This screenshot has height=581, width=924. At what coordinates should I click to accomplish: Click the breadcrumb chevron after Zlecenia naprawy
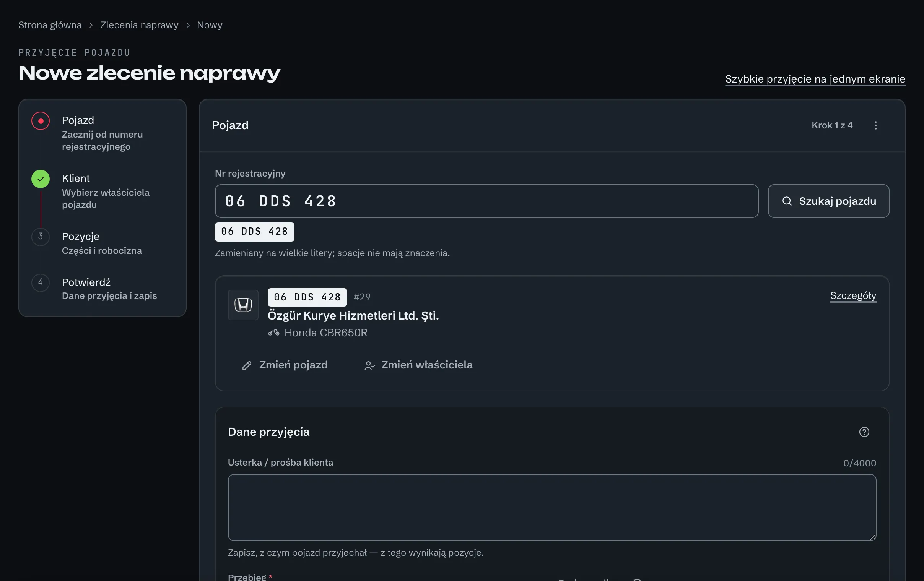tap(188, 25)
